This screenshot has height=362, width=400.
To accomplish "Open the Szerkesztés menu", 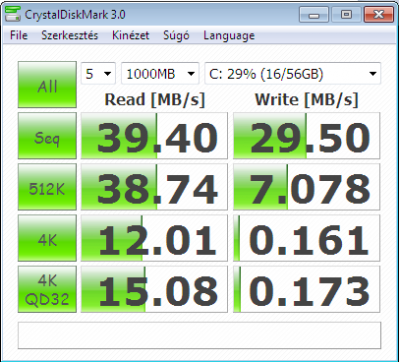I will 70,35.
